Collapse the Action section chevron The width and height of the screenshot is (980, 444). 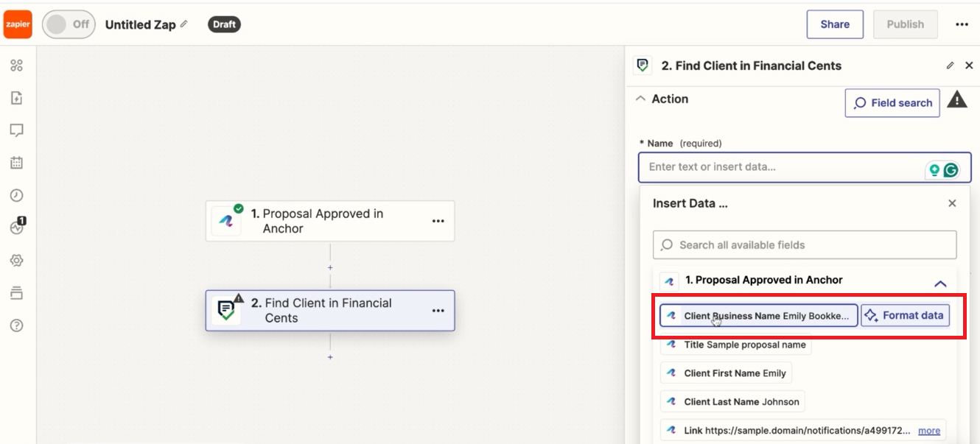(640, 99)
